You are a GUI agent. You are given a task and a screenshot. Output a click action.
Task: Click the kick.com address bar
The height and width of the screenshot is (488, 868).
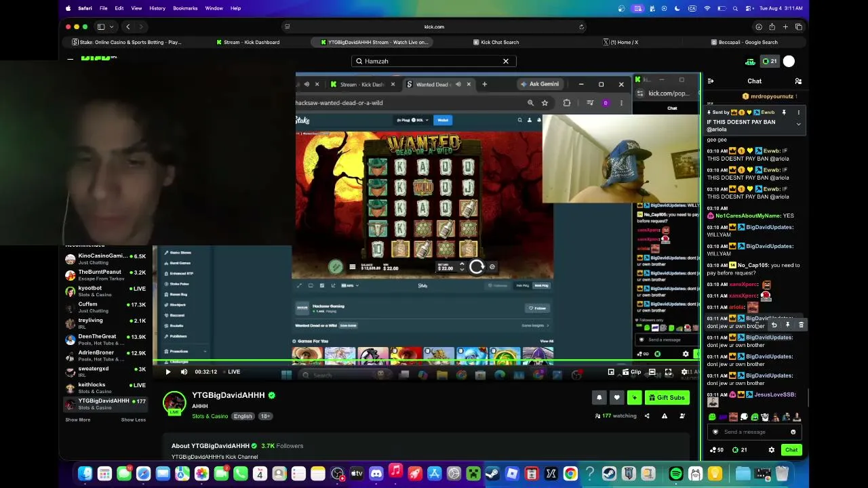pos(434,26)
